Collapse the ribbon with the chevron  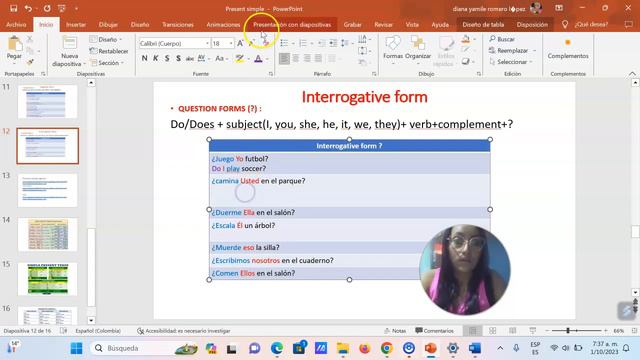pos(632,73)
